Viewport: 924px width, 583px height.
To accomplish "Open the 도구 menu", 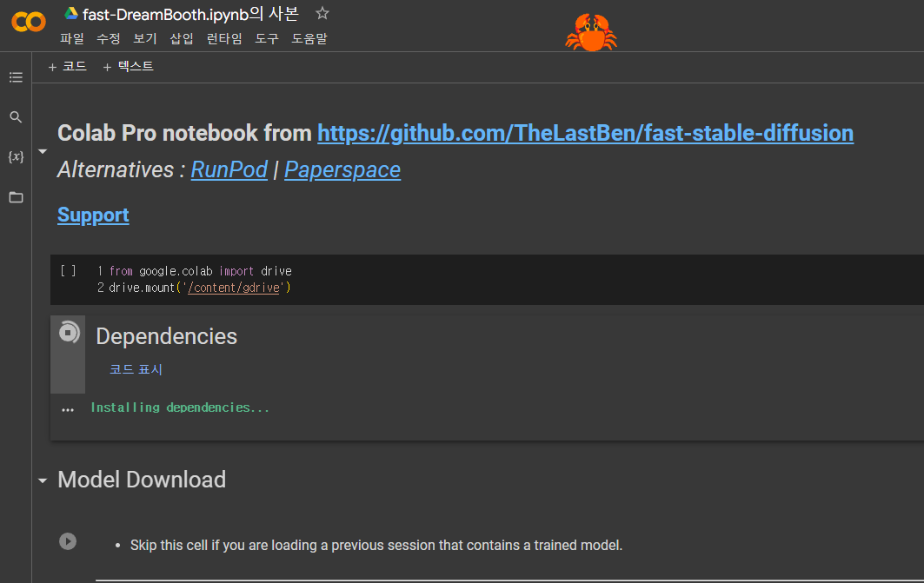I will coord(266,39).
